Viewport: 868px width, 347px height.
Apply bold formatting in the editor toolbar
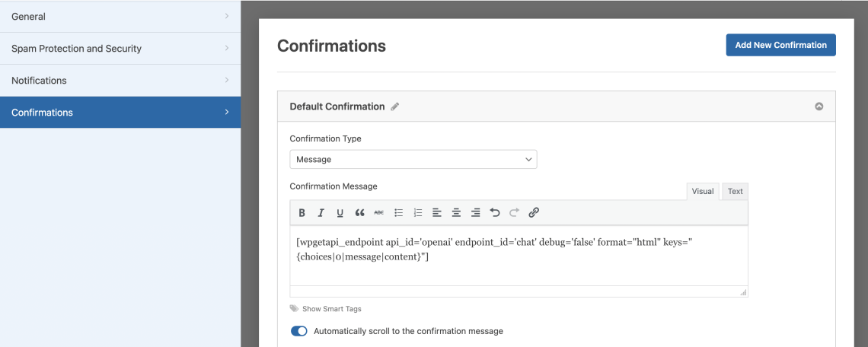[x=302, y=213]
